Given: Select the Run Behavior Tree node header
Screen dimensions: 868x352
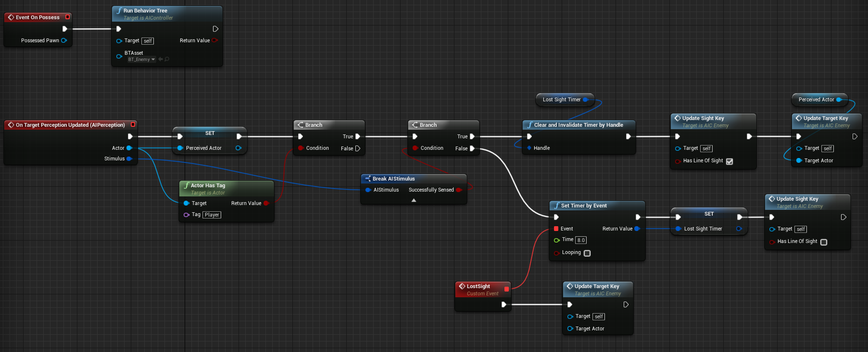Looking at the screenshot, I should pyautogui.click(x=167, y=14).
